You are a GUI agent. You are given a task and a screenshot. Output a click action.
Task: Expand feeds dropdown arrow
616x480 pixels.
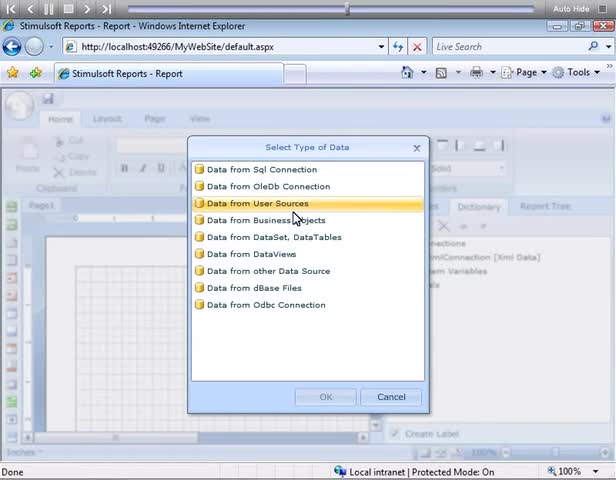point(458,72)
